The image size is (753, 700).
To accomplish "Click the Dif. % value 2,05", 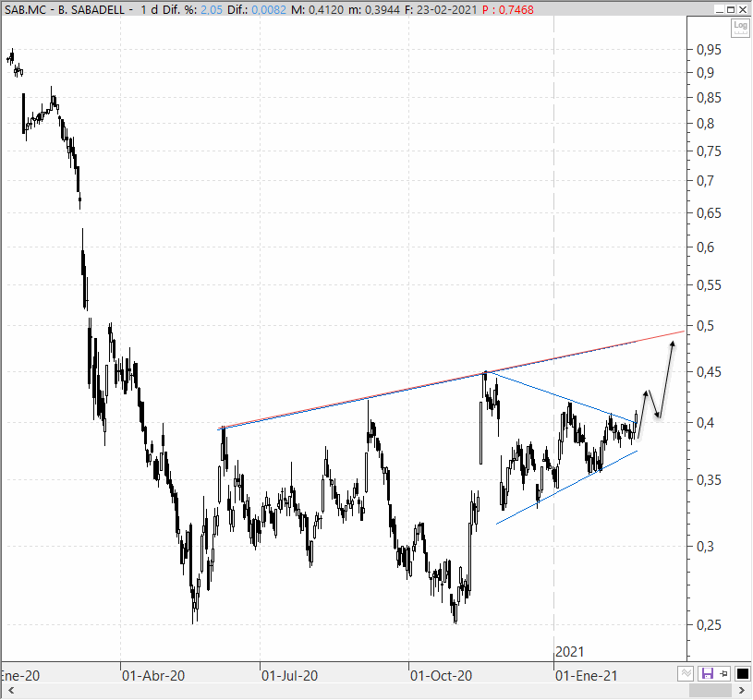I will pyautogui.click(x=212, y=9).
